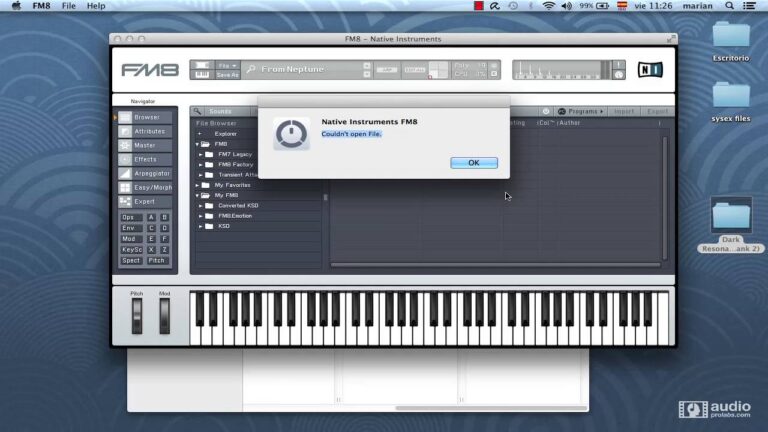Open the Programs menu in the browser
The height and width of the screenshot is (432, 768).
tap(581, 111)
